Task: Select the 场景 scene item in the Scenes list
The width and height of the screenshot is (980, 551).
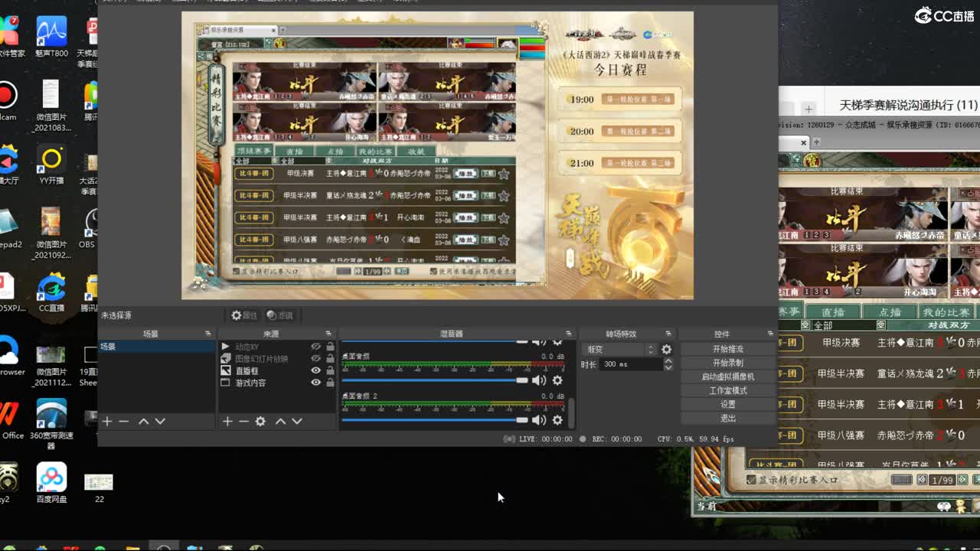Action: [156, 347]
